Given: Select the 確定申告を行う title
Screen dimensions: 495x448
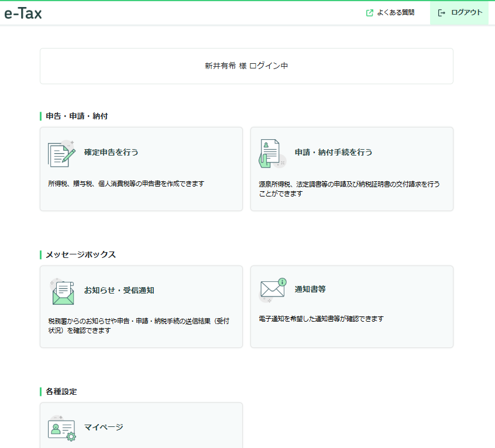Looking at the screenshot, I should pyautogui.click(x=111, y=152).
